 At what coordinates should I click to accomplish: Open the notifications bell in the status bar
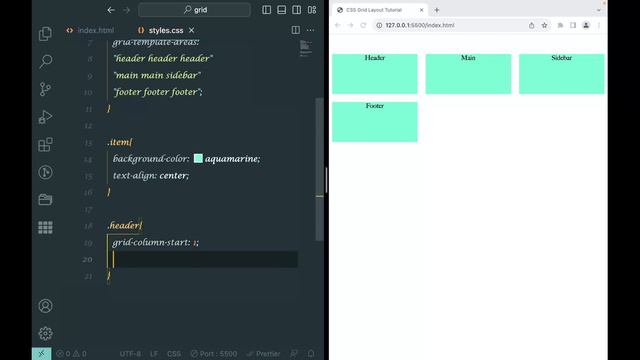click(x=311, y=353)
